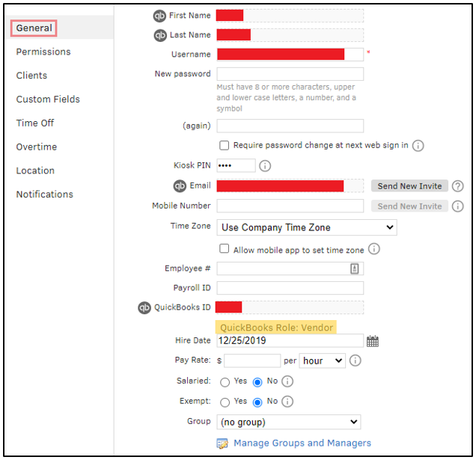Click the QuickBooks Role: Vendor label

pos(276,328)
